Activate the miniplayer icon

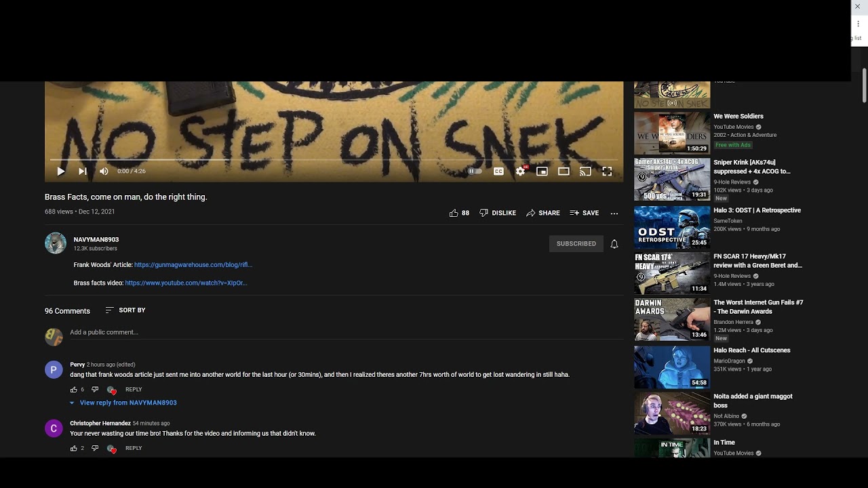pyautogui.click(x=542, y=171)
